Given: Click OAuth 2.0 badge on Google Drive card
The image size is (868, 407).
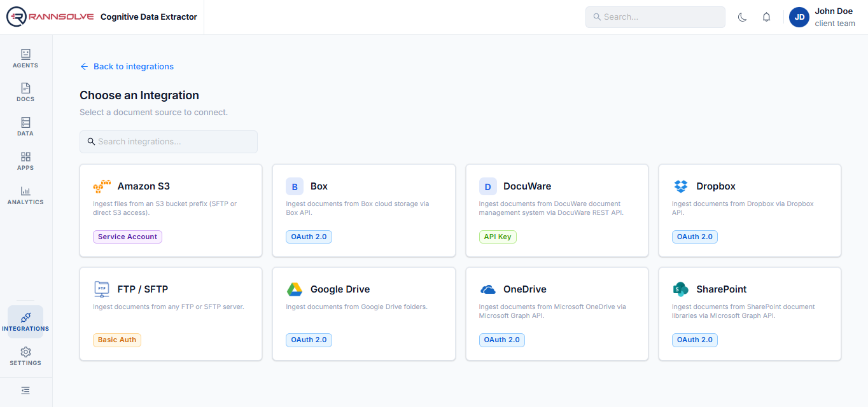Looking at the screenshot, I should coord(309,340).
